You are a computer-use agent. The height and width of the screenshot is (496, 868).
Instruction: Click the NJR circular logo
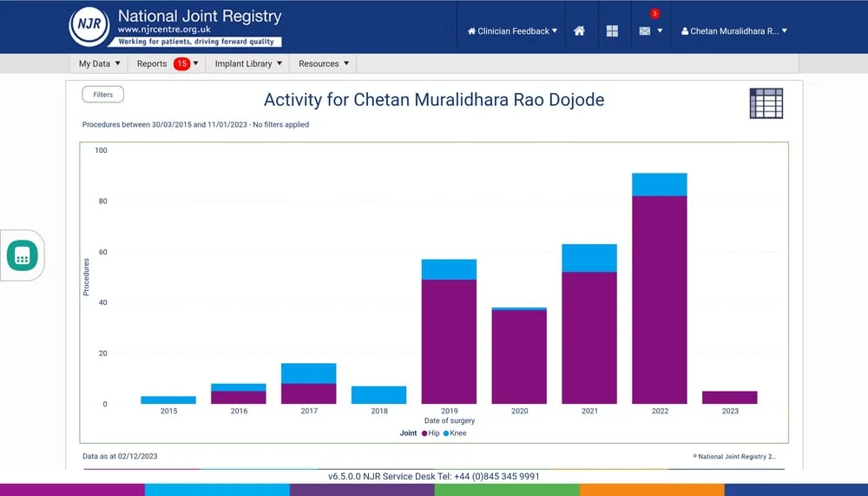[x=89, y=26]
